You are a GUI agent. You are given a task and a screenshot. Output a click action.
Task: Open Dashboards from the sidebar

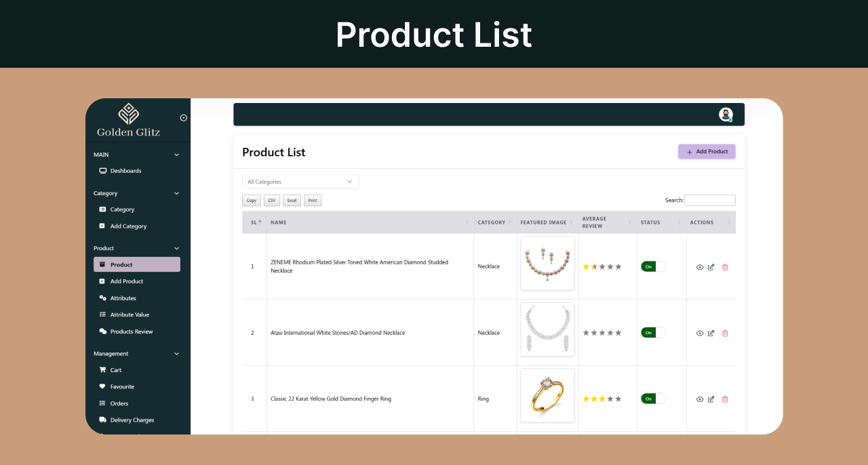point(125,171)
